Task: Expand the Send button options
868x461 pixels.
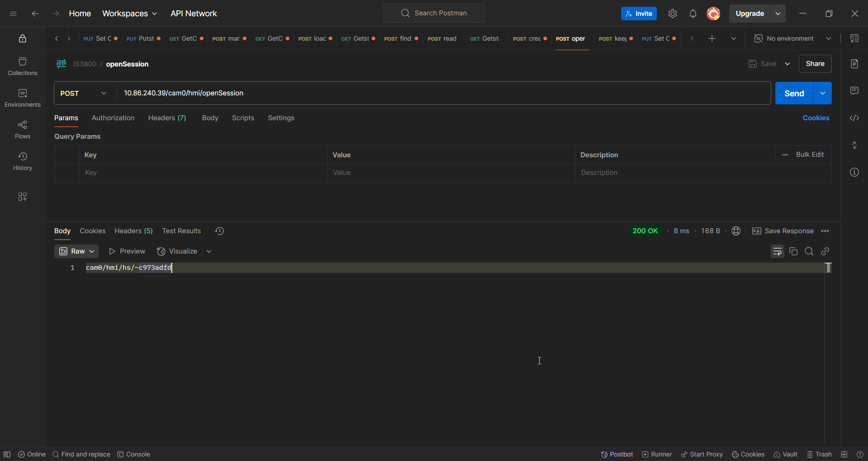Action: coord(822,93)
